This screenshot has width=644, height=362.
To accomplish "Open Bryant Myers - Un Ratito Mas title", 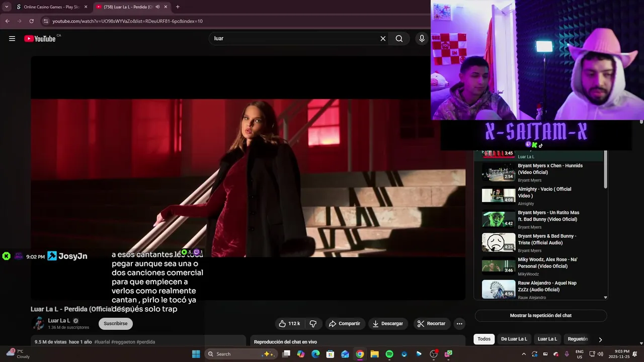I will click(548, 216).
